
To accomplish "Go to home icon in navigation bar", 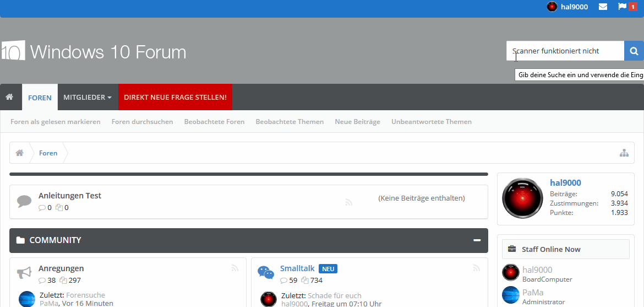I will pyautogui.click(x=9, y=97).
